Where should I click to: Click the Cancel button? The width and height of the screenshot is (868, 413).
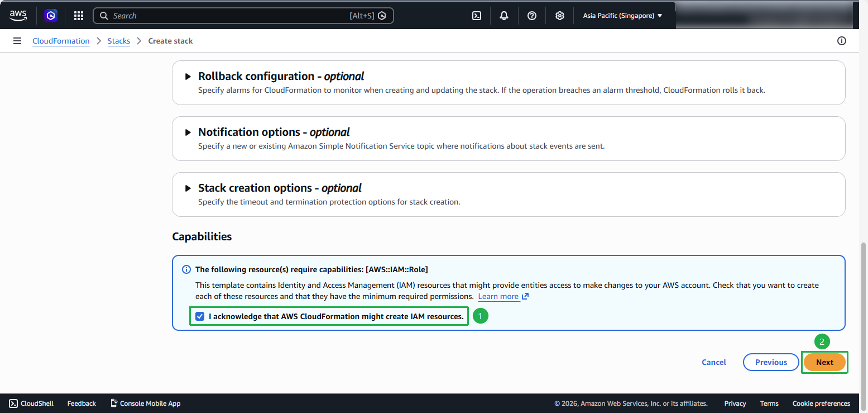714,362
